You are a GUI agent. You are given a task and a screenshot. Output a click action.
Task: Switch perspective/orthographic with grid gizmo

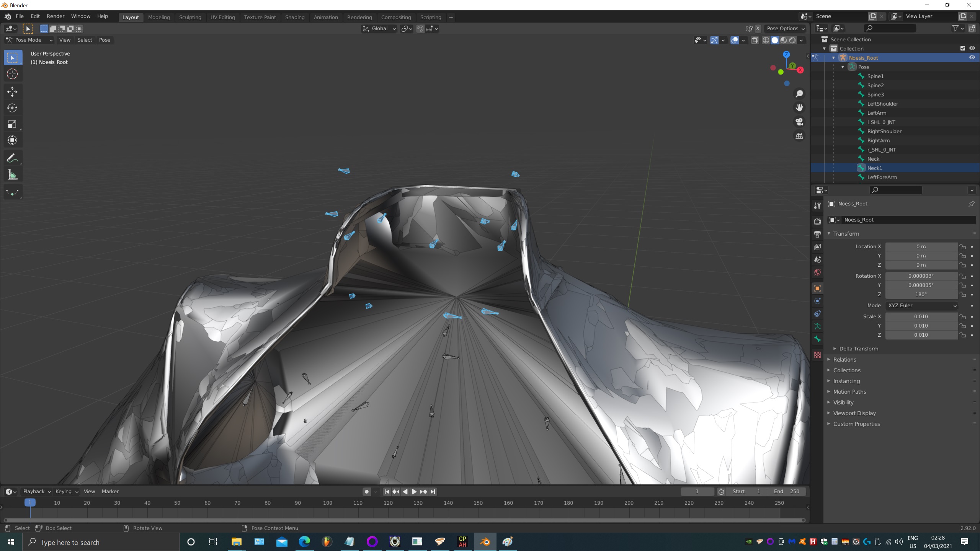799,136
